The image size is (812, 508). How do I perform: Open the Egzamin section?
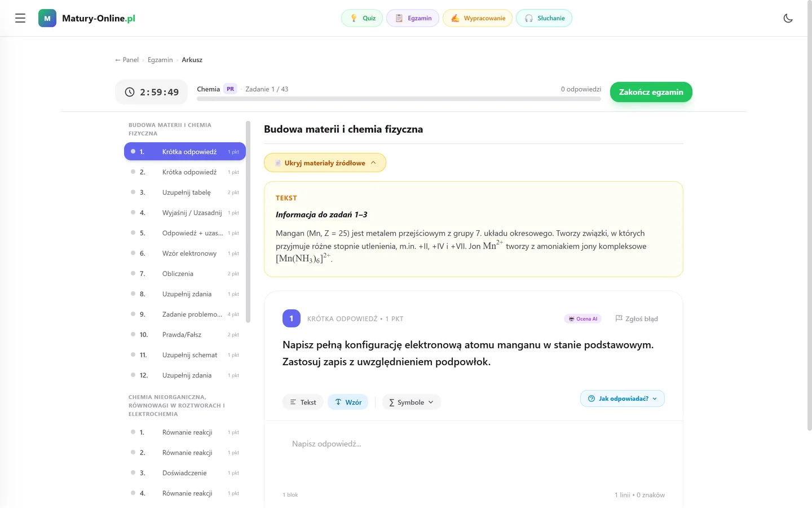tap(413, 18)
